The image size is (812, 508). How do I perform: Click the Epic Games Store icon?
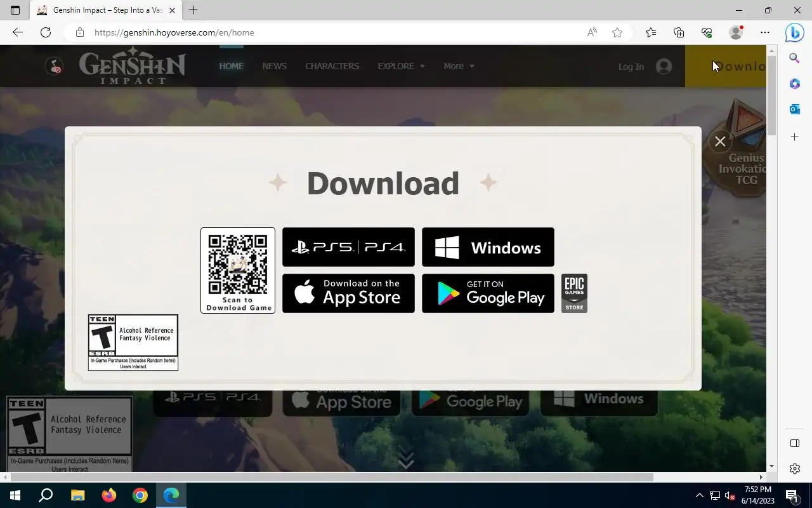(574, 293)
